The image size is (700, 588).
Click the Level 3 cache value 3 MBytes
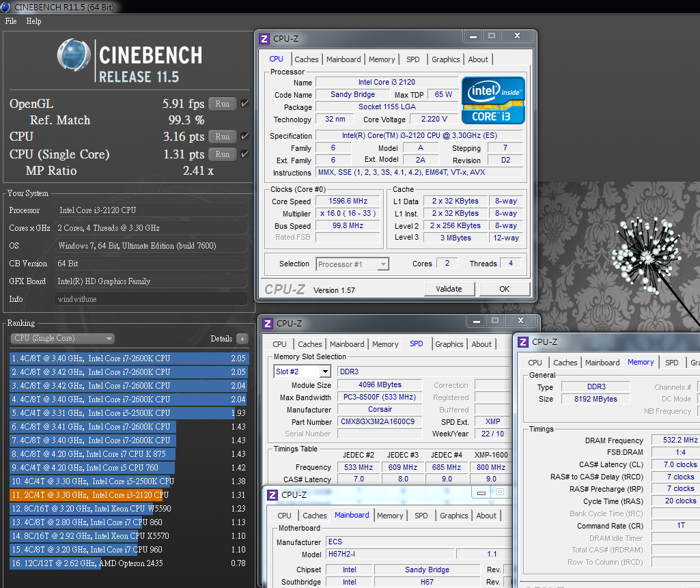(x=456, y=238)
